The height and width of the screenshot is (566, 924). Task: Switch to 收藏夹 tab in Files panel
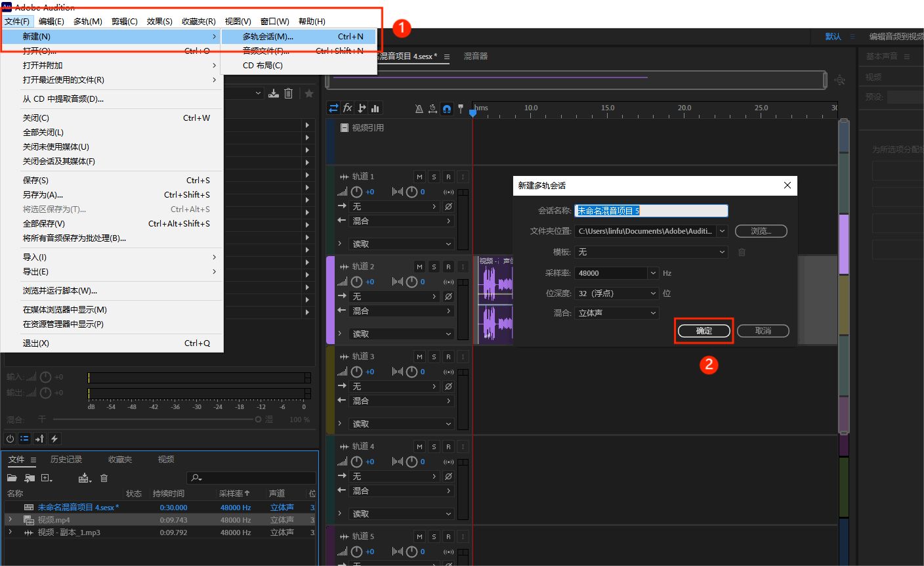coord(120,460)
